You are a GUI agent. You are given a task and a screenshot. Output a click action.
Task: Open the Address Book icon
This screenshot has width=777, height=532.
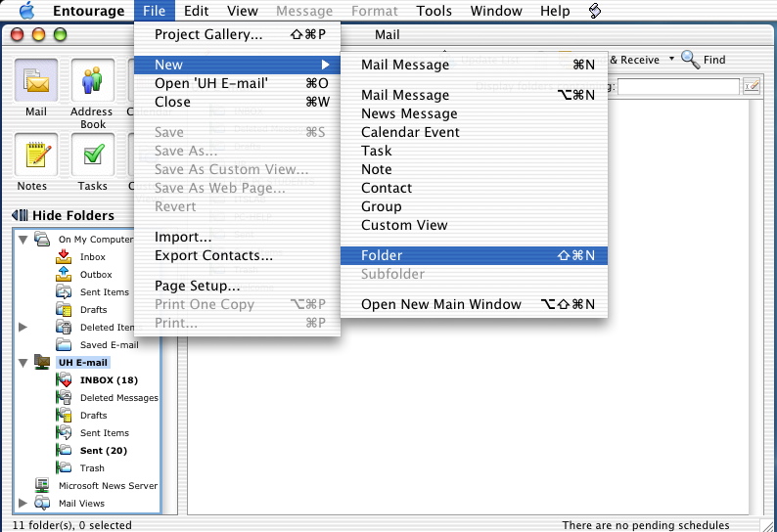pyautogui.click(x=93, y=80)
